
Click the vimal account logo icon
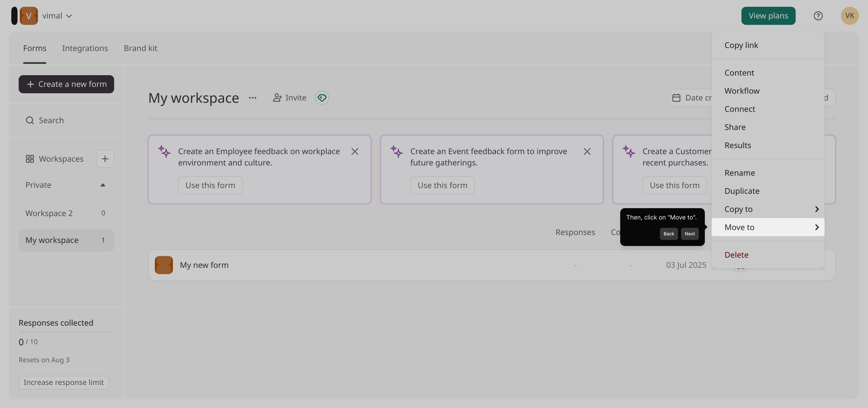pyautogui.click(x=29, y=16)
